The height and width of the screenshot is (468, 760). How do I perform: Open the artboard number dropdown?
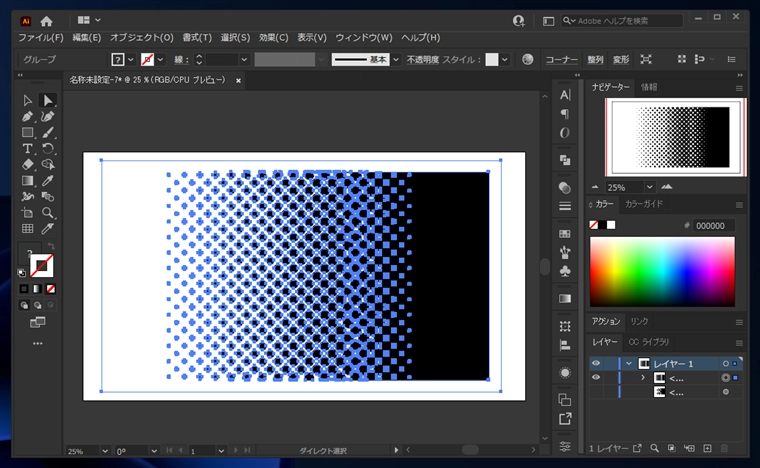(x=221, y=451)
